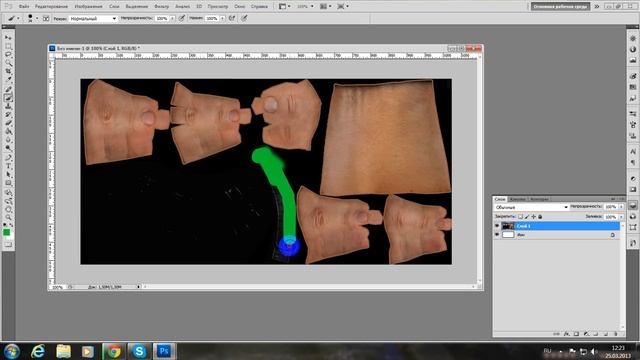Select the History Brush tool
This screenshot has height=360, width=640.
click(8, 115)
